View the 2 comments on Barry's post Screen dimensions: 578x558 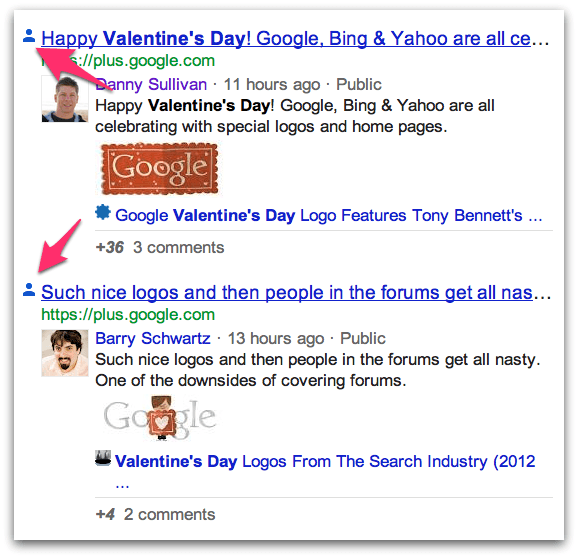170,515
